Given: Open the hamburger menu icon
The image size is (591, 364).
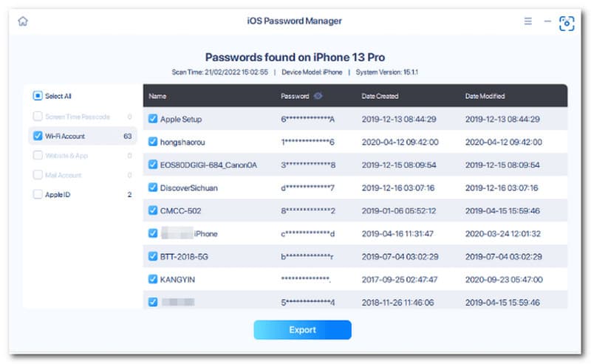Looking at the screenshot, I should click(528, 21).
